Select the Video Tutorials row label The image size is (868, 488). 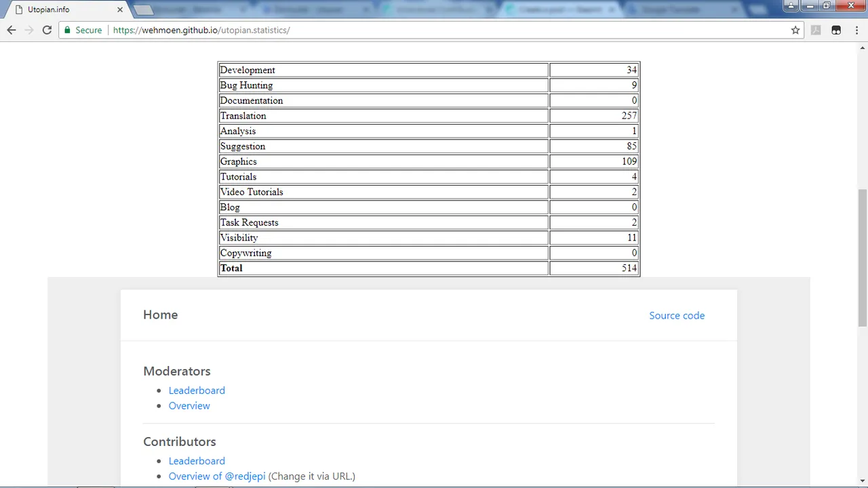(252, 192)
